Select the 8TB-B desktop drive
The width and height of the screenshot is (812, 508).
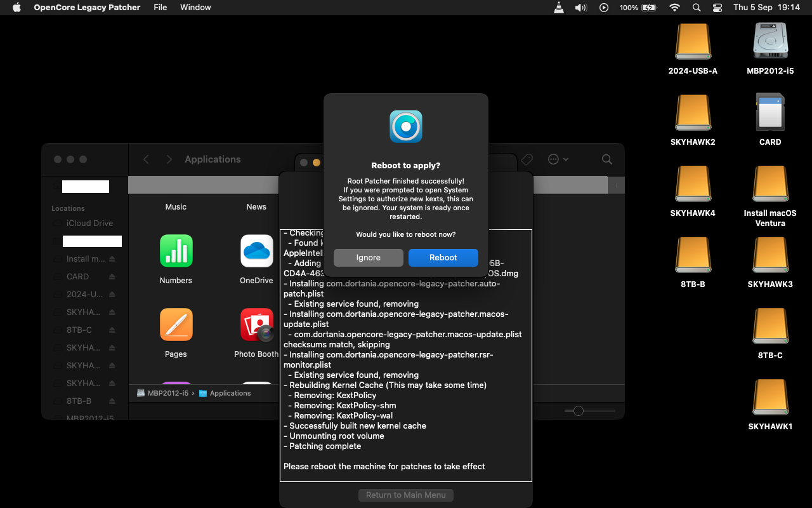click(693, 255)
